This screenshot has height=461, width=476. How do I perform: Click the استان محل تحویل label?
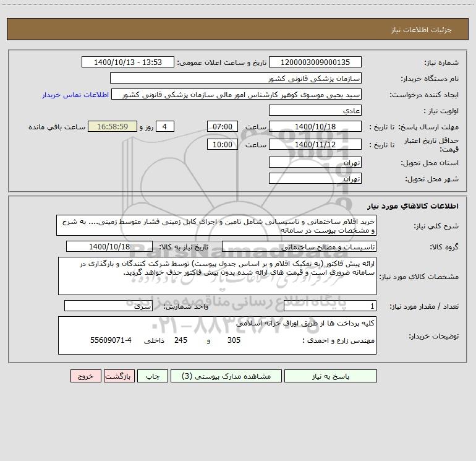[x=430, y=163]
